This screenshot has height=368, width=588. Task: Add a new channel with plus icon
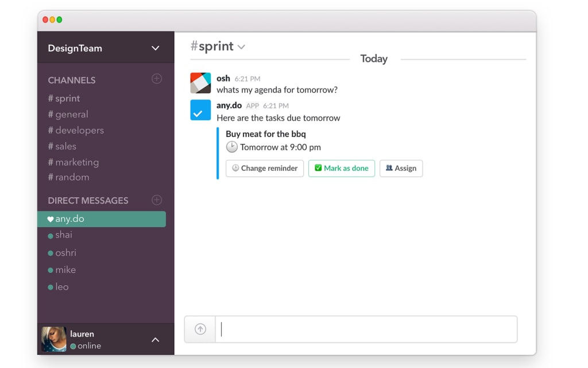pos(156,79)
